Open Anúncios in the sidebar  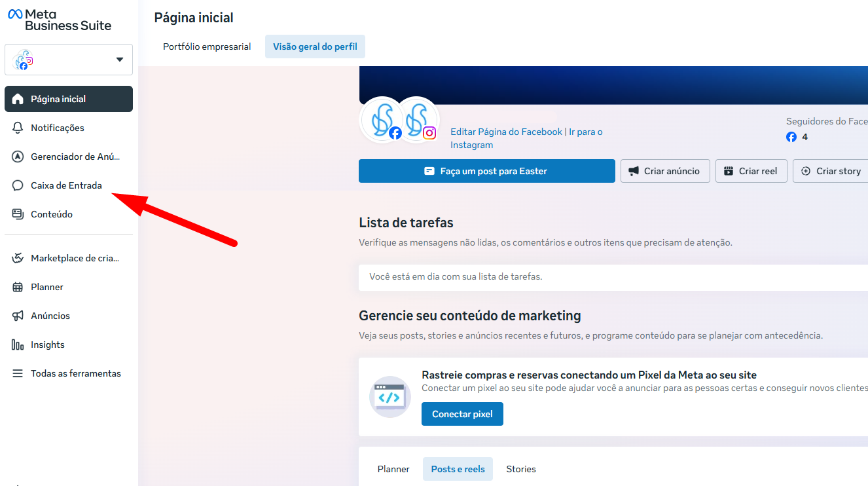69,316
